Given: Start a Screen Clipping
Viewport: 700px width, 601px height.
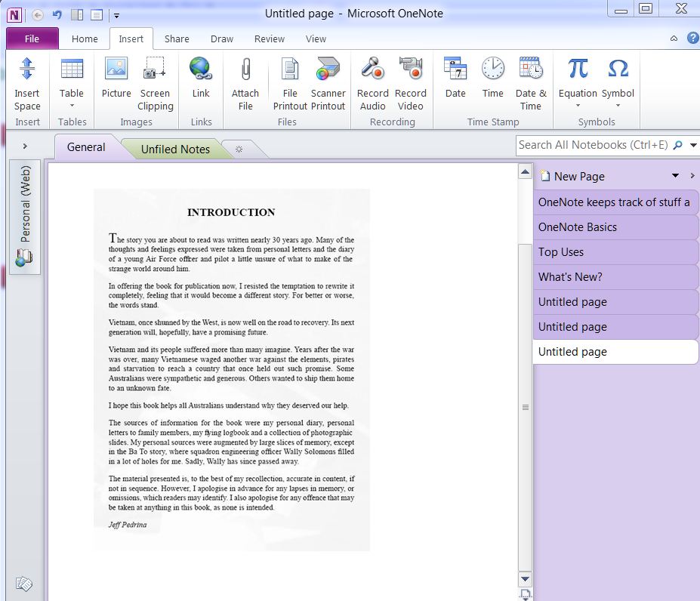Looking at the screenshot, I should point(155,84).
